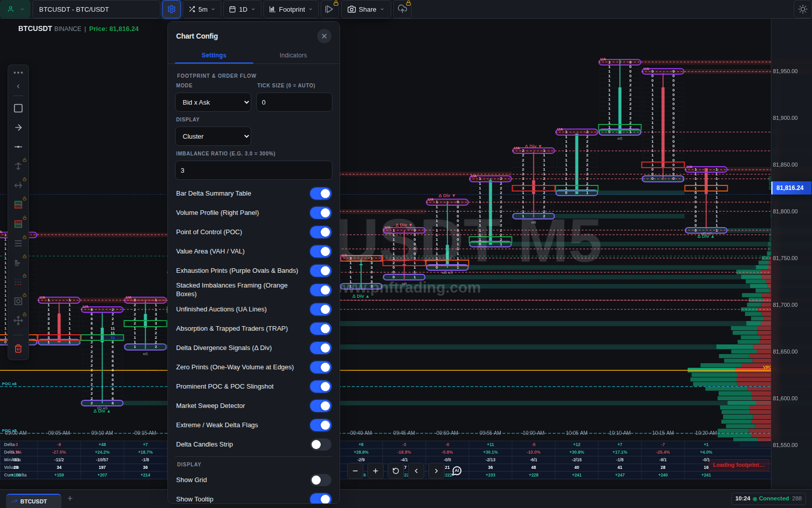The image size is (812, 508).
Task: Step the chart to the previous bars
Action: tap(416, 471)
